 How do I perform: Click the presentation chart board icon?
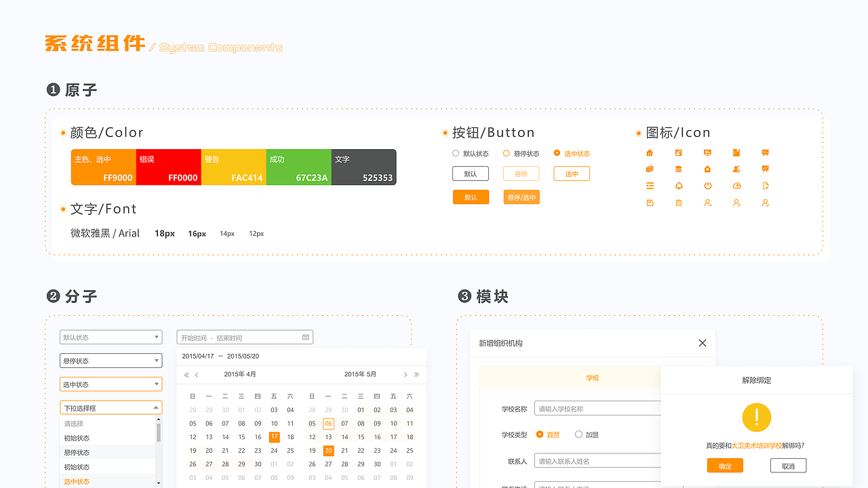coord(766,169)
